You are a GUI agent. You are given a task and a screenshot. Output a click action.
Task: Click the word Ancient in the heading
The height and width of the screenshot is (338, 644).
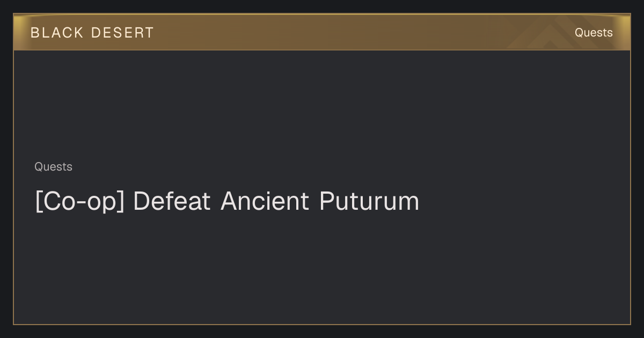click(x=265, y=202)
